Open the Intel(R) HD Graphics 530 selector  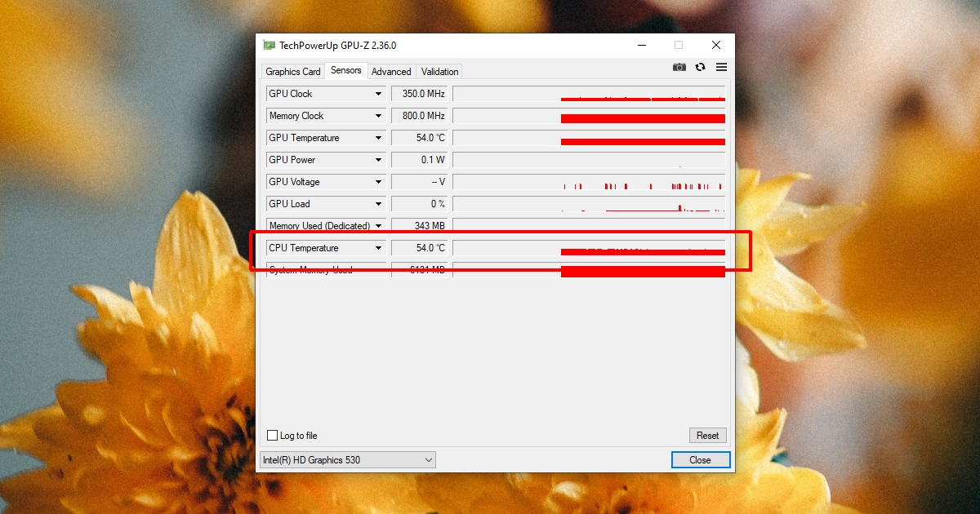point(348,460)
